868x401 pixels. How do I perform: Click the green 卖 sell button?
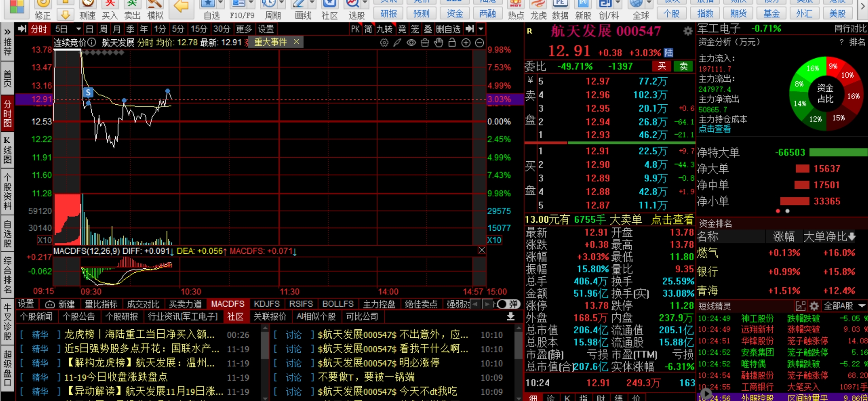point(684,66)
